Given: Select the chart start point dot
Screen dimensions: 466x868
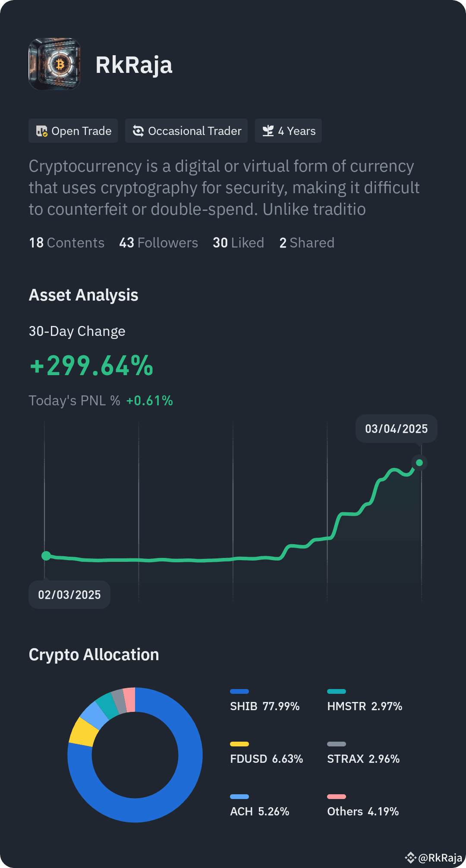Looking at the screenshot, I should (x=46, y=556).
